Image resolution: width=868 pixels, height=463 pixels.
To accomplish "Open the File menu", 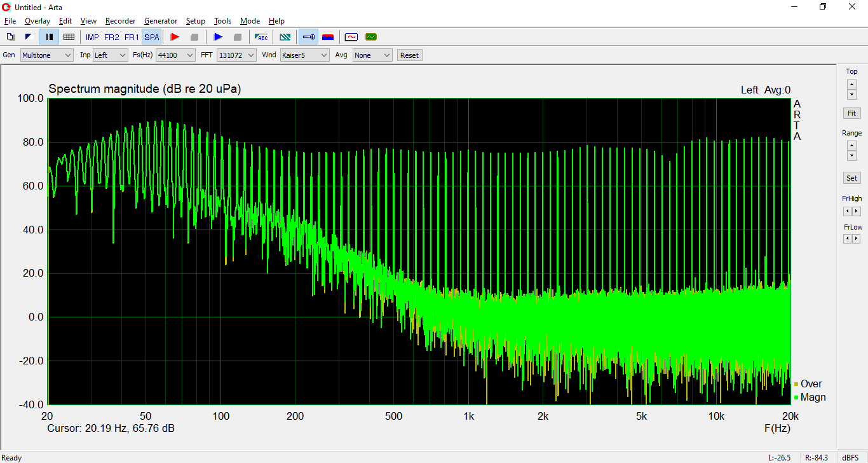I will tap(10, 21).
